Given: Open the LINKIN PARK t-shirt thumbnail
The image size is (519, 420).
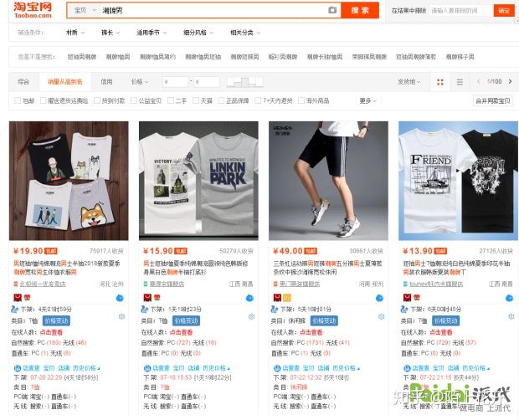Looking at the screenshot, I should tap(198, 181).
